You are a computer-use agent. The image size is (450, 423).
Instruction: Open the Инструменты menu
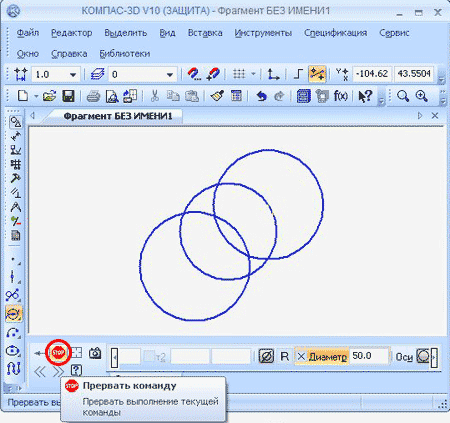pos(263,33)
